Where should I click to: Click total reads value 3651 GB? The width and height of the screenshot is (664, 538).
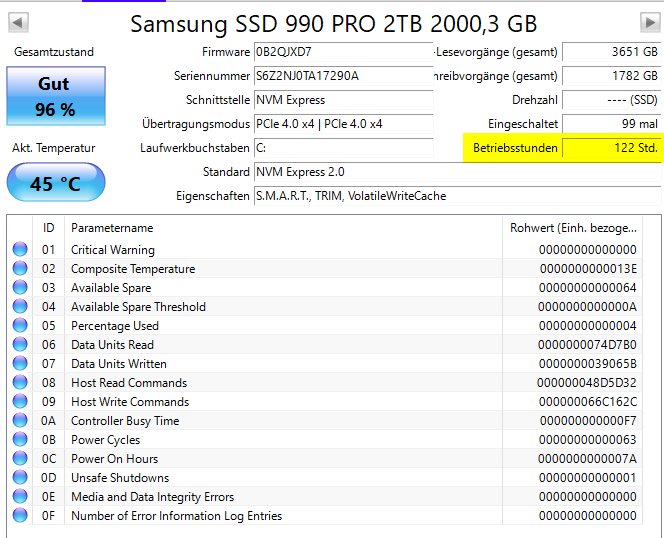click(x=611, y=52)
